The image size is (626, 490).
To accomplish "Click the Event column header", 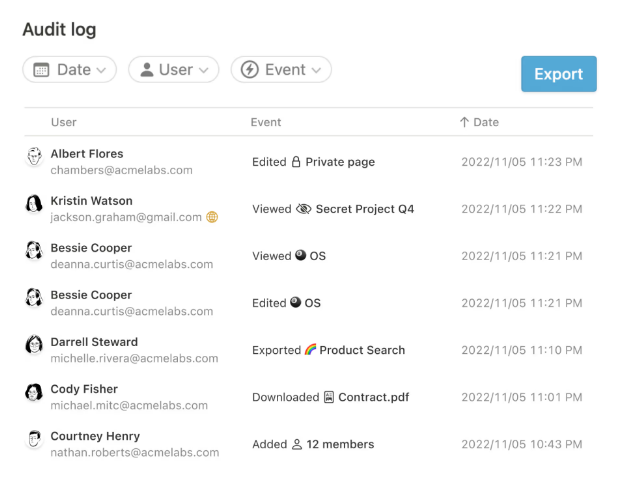I will (x=266, y=122).
